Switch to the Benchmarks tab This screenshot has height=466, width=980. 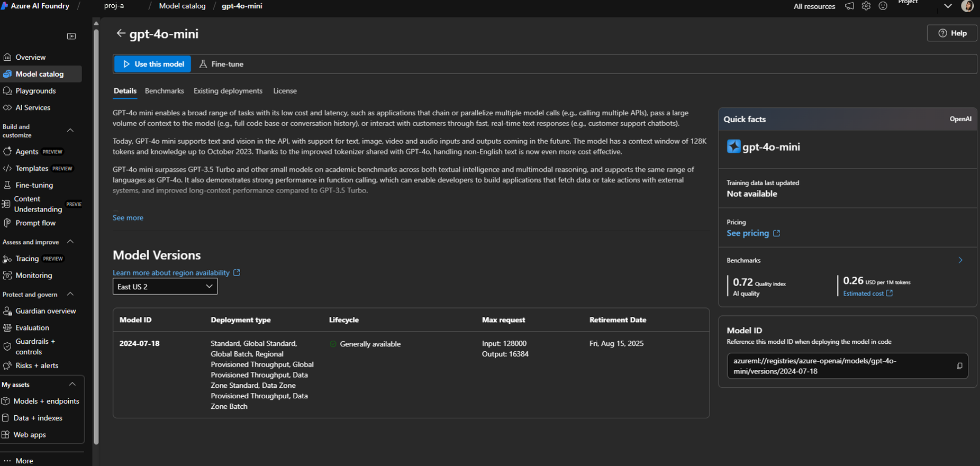pos(165,91)
